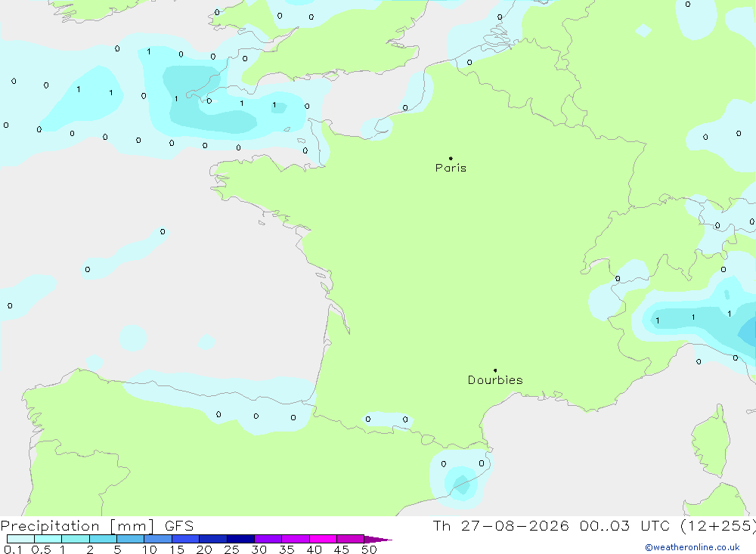Pick the 20–25 mm legend swatch
The image size is (756, 554).
tap(213, 539)
